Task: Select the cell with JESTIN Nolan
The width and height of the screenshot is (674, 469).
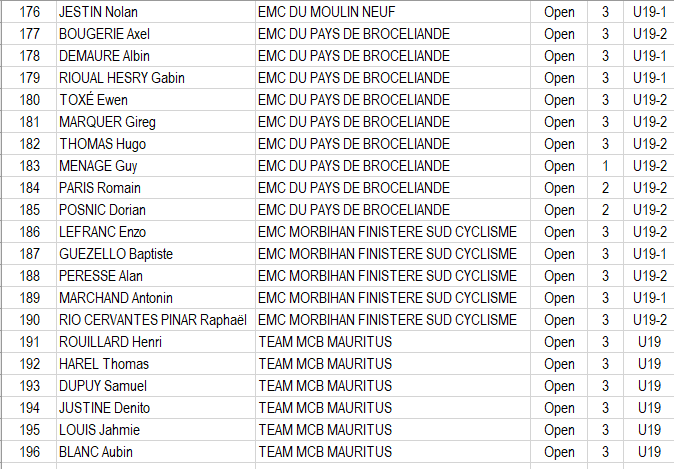Action: pos(156,12)
